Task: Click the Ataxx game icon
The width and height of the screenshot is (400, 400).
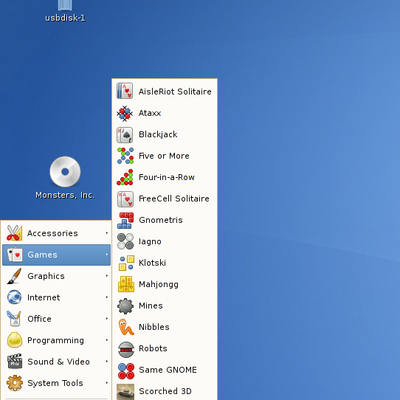Action: coord(125,113)
